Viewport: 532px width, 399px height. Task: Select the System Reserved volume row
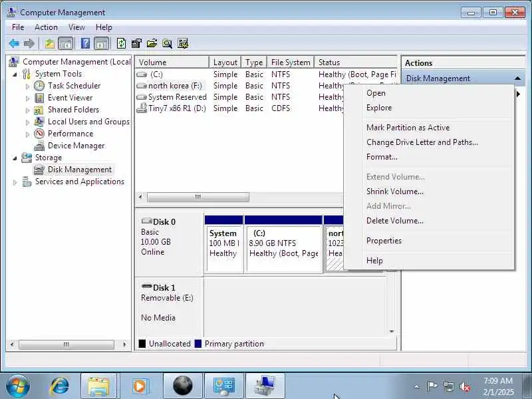(239, 97)
